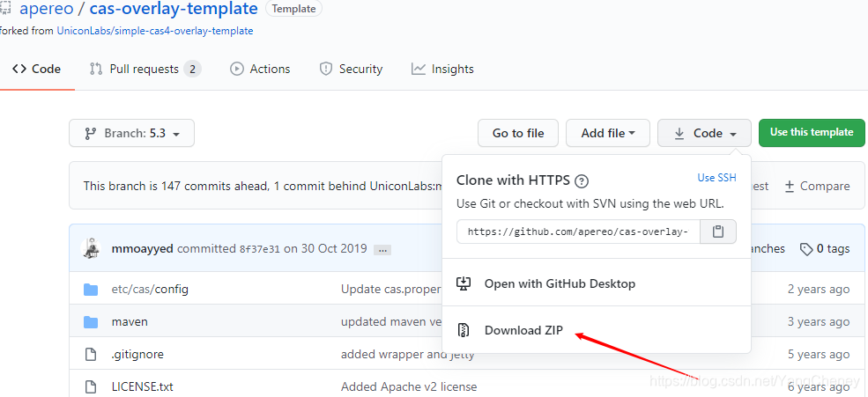The height and width of the screenshot is (397, 868).
Task: Go to the Insights tab
Action: (442, 69)
